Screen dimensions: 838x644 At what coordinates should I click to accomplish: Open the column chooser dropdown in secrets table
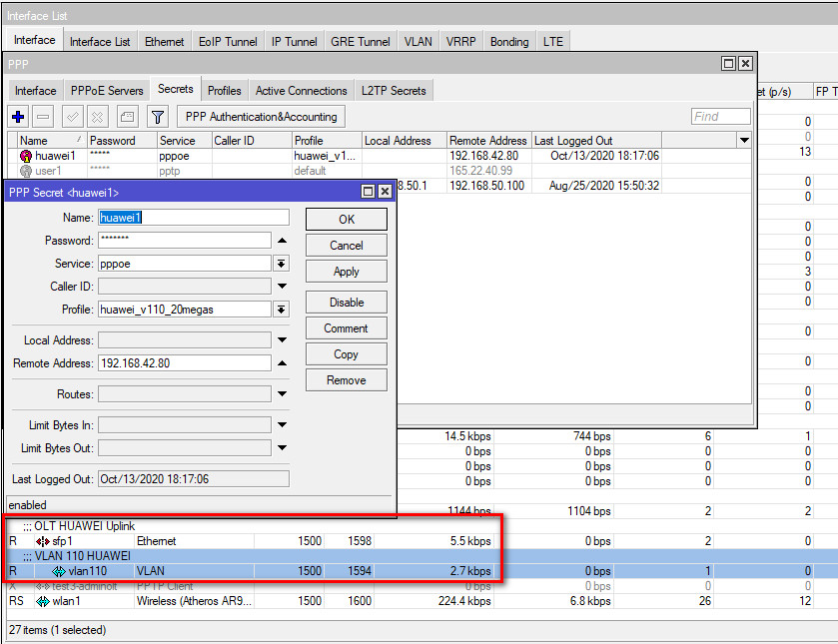pos(743,141)
